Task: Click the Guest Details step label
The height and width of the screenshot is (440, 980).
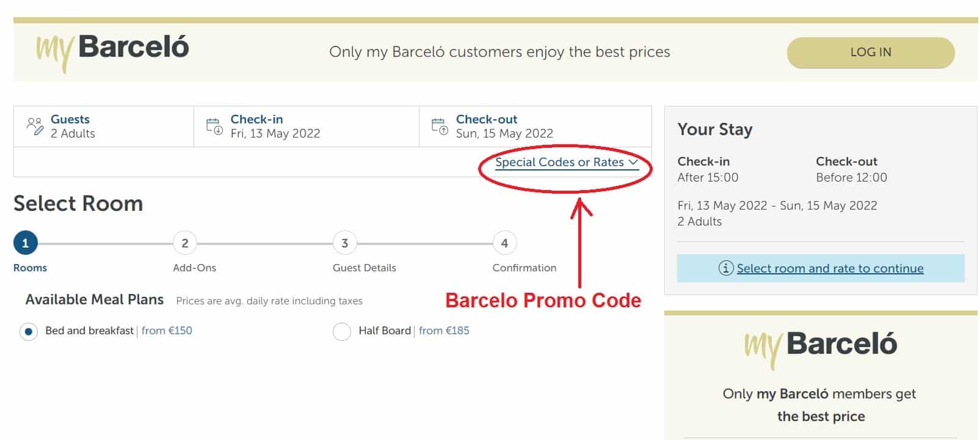Action: coord(364,267)
